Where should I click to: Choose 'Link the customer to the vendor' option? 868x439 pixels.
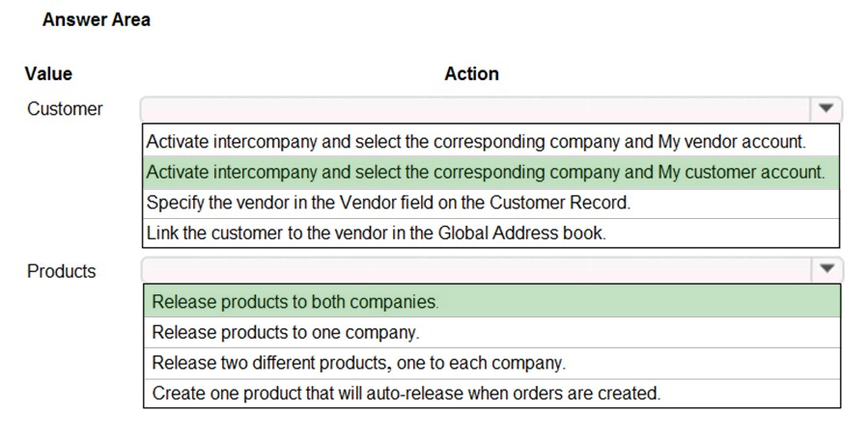pyautogui.click(x=491, y=233)
